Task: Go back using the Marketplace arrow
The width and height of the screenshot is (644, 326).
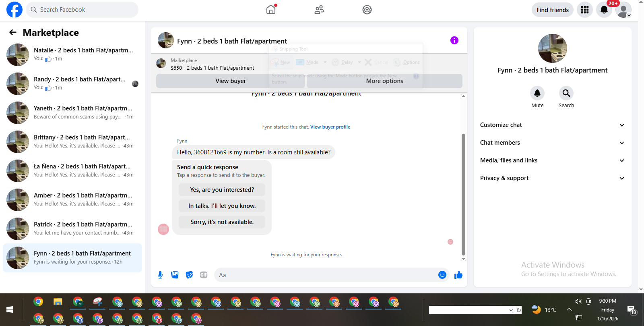Action: pos(13,32)
